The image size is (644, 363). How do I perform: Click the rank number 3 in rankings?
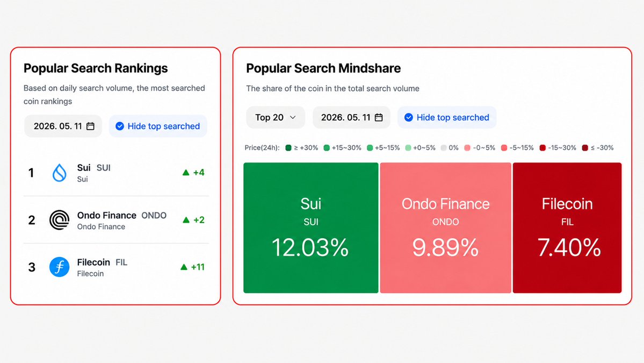tap(32, 268)
